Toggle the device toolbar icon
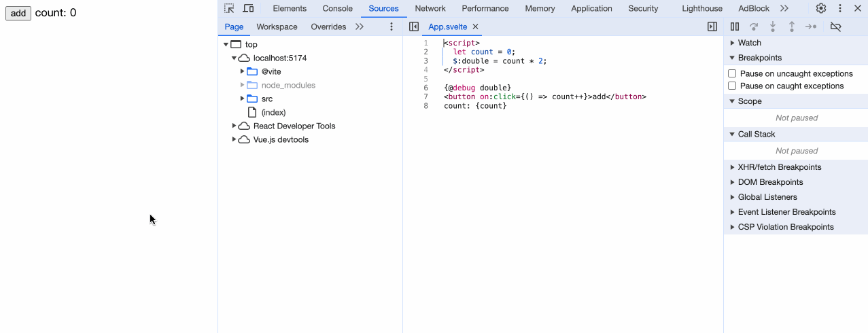The height and width of the screenshot is (333, 868). pos(248,8)
